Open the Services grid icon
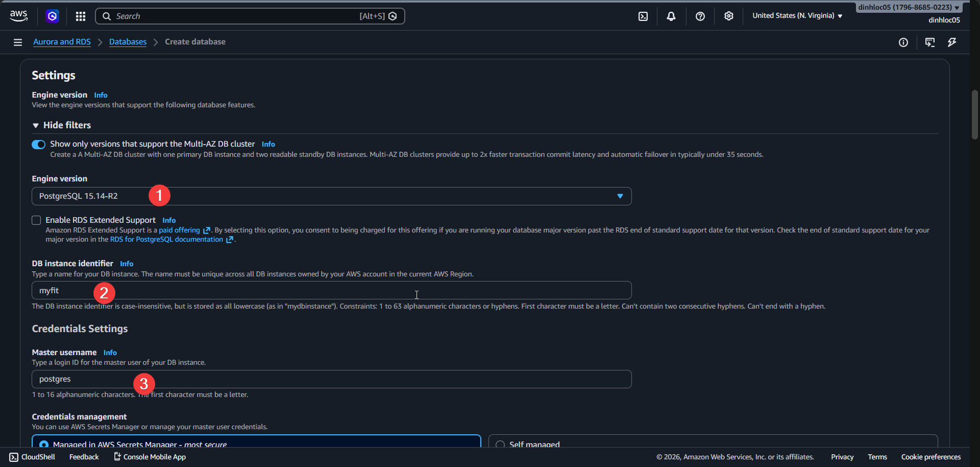 (80, 16)
